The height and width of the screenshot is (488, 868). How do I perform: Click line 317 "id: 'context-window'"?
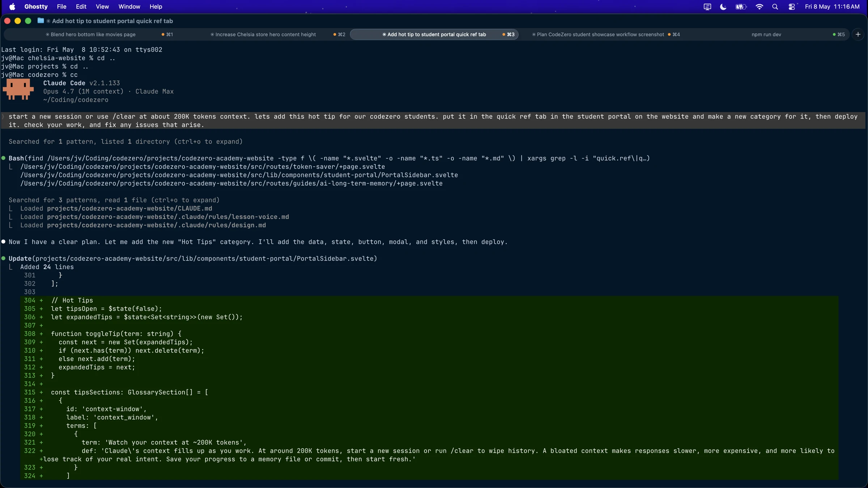106,409
